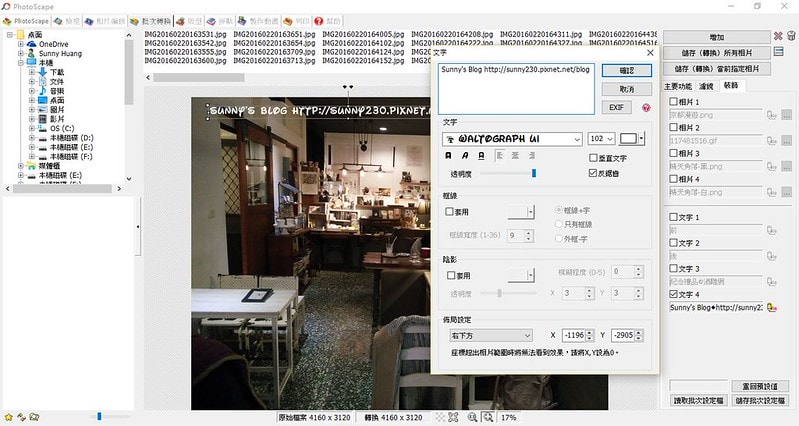Screen dimensions: 799x426
Task: Click the red help icon beside EXIF
Action: pyautogui.click(x=647, y=107)
